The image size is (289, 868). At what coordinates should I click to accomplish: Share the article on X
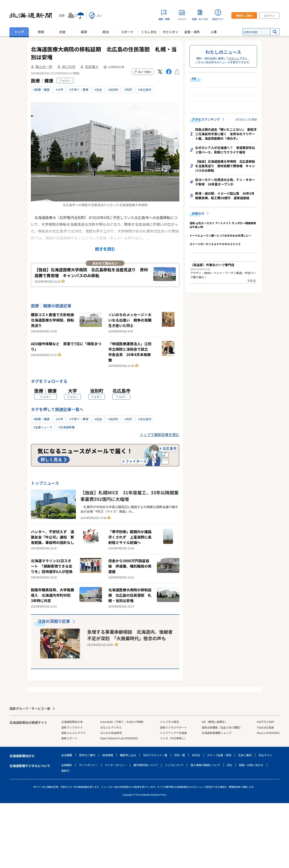point(160,72)
